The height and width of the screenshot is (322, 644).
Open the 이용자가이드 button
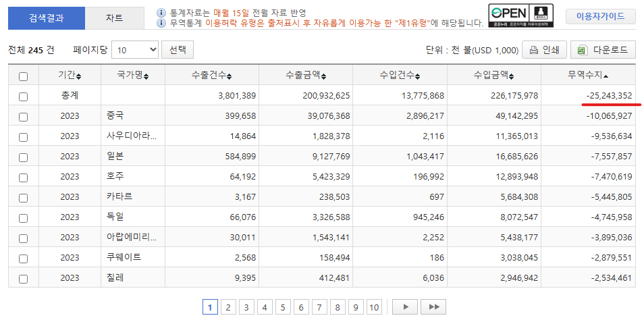tap(600, 17)
